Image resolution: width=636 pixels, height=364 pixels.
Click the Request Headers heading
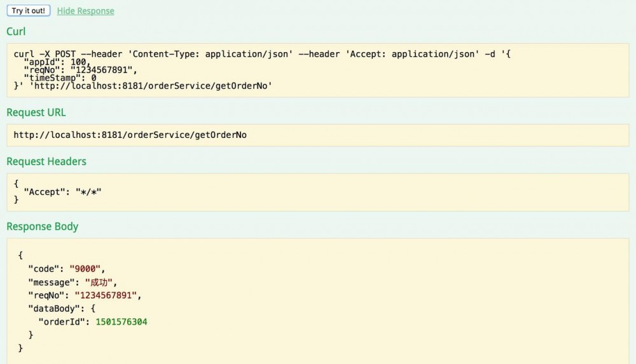coord(46,161)
